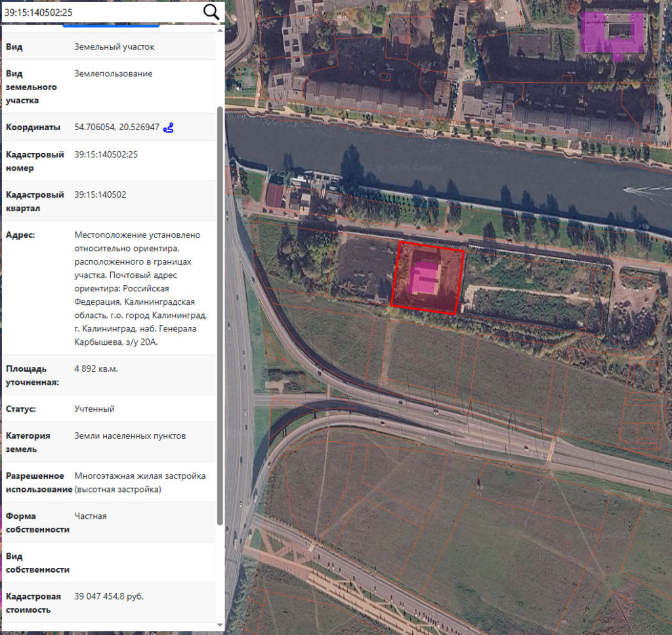The height and width of the screenshot is (635, 672).
Task: Click the 'Многоэтажная жилая застройка' permitted use value
Action: (140, 483)
